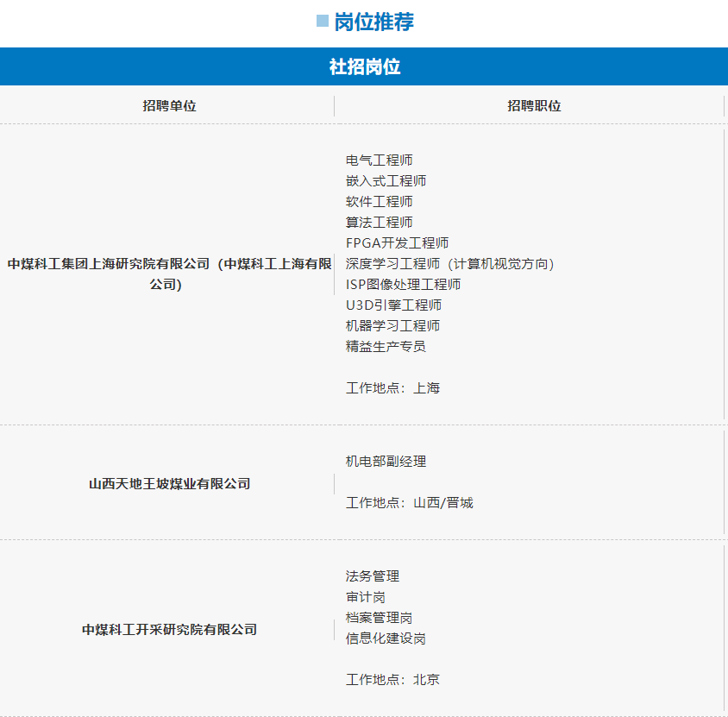Select the 招聘职位 column header
This screenshot has width=728, height=717.
534,106
